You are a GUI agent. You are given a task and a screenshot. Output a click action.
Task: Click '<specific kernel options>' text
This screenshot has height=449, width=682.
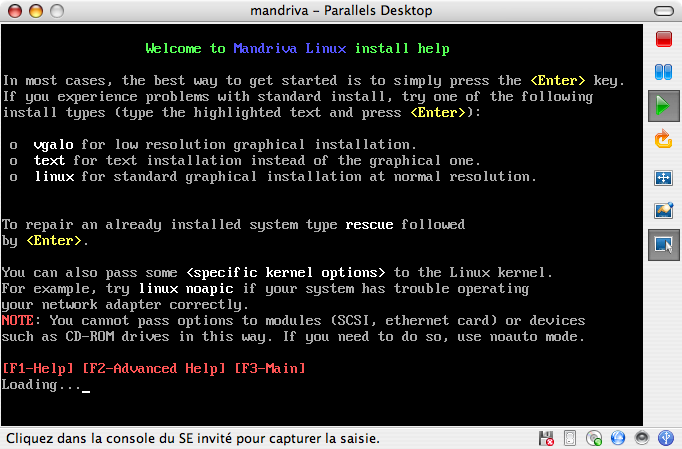[x=286, y=273]
